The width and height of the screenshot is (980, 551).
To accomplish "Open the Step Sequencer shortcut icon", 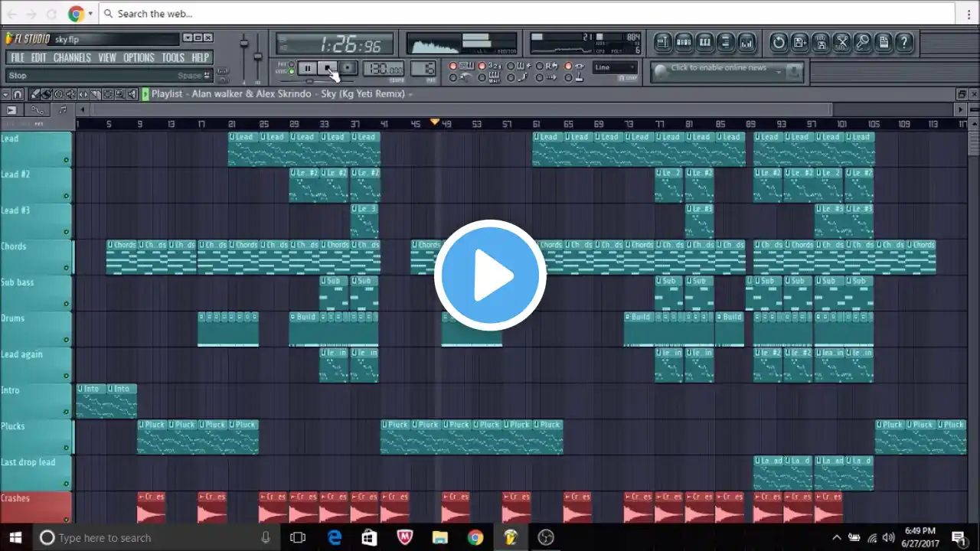I will [684, 42].
